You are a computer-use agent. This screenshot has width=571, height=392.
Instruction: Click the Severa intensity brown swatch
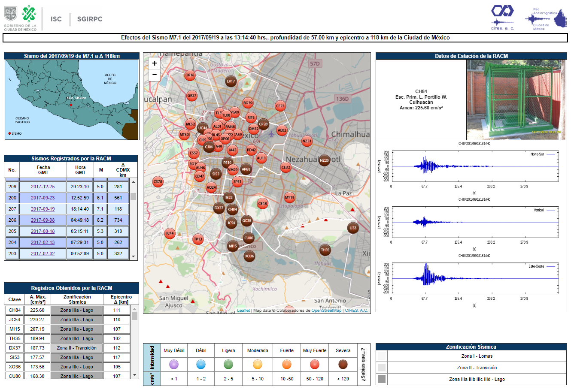pyautogui.click(x=343, y=365)
